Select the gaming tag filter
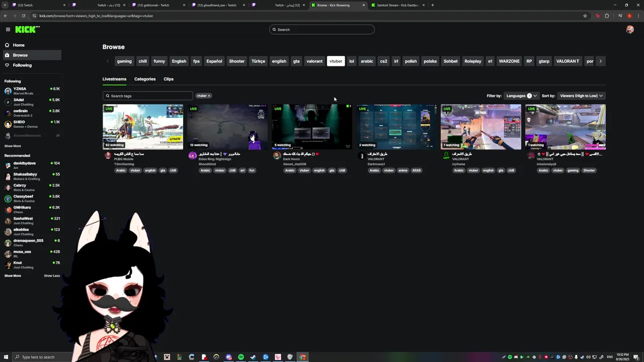 click(x=124, y=61)
